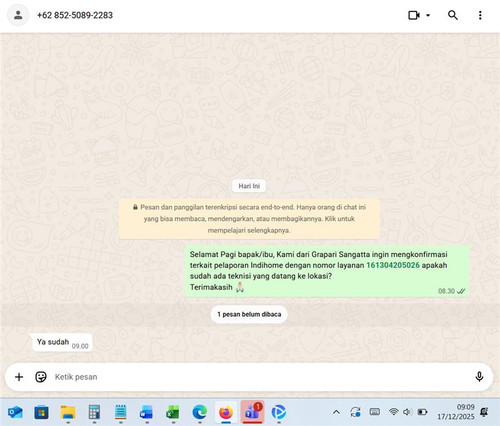Click the 'Ya sudah' received message
Image resolution: width=500 pixels, height=426 pixels.
pos(62,343)
